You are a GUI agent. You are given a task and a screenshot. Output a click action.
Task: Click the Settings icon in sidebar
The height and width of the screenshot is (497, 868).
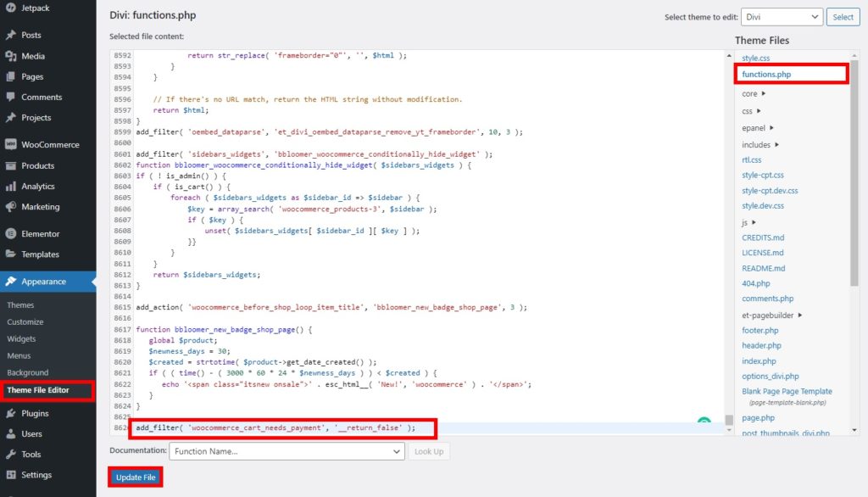(10, 475)
